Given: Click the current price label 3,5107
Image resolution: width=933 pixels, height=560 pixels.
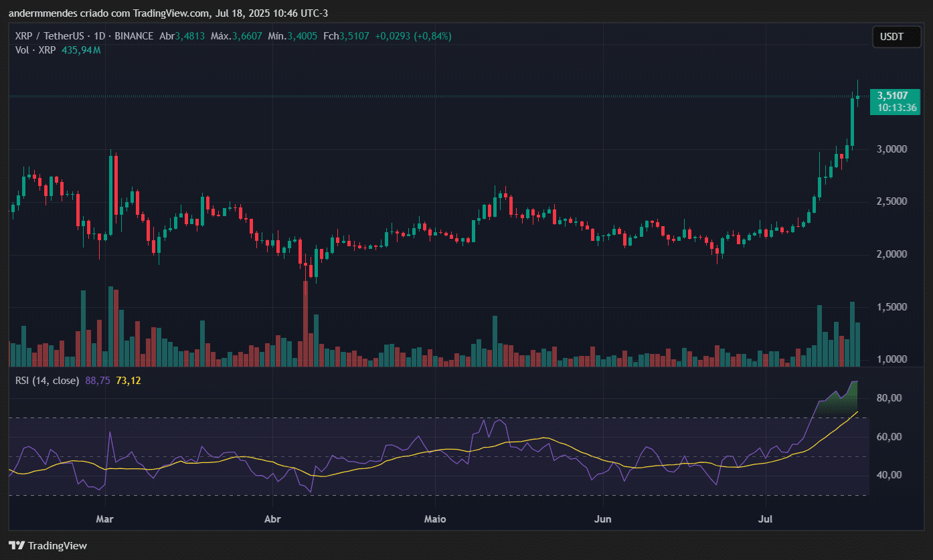Looking at the screenshot, I should (x=893, y=96).
